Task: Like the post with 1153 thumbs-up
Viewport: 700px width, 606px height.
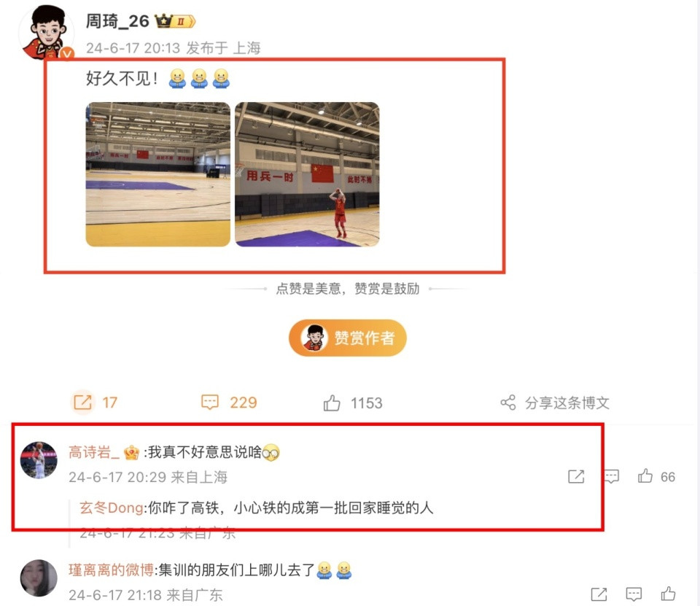Action: click(332, 403)
